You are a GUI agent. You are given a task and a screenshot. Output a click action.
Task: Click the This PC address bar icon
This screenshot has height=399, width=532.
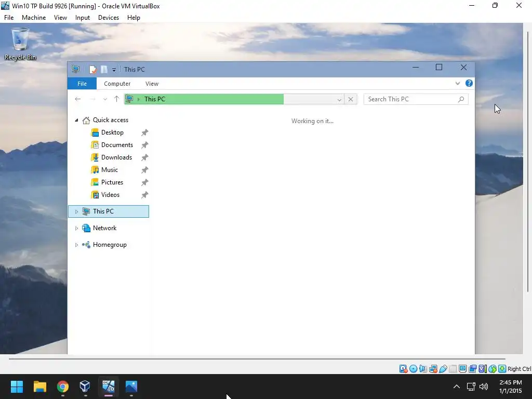click(x=129, y=99)
